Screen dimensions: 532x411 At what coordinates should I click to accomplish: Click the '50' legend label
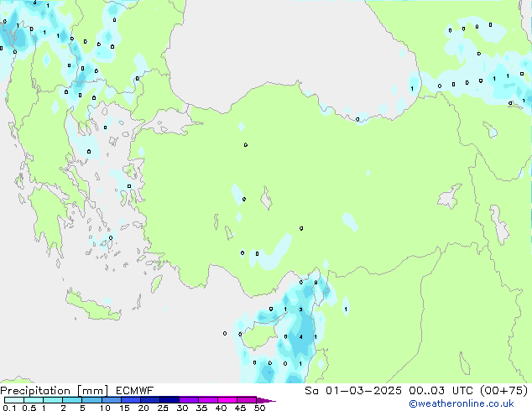pyautogui.click(x=260, y=408)
